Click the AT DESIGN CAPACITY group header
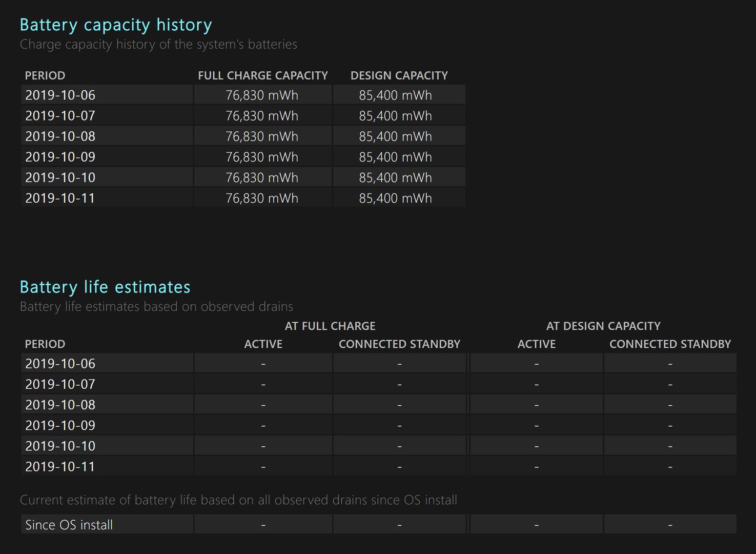This screenshot has width=756, height=554. (x=603, y=326)
